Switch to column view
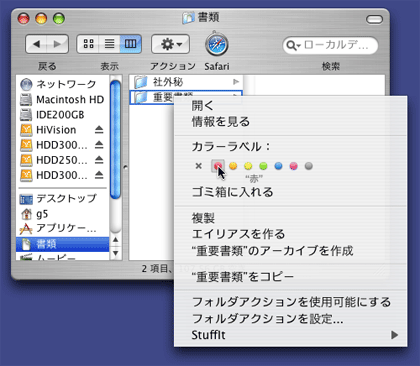Image resolution: width=420 pixels, height=366 pixels. click(130, 44)
